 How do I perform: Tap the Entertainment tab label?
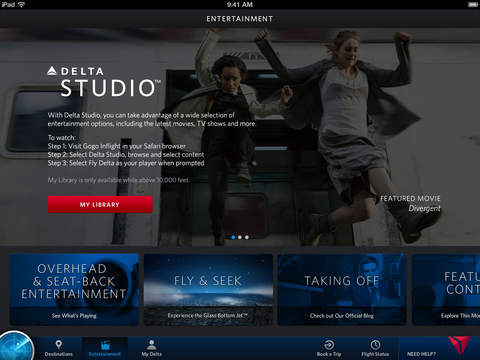coord(105,354)
